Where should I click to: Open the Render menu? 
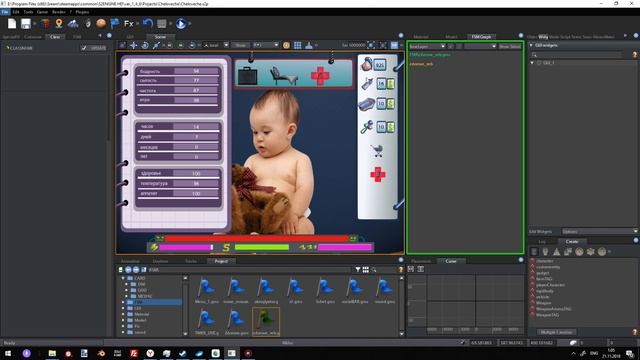pyautogui.click(x=59, y=12)
